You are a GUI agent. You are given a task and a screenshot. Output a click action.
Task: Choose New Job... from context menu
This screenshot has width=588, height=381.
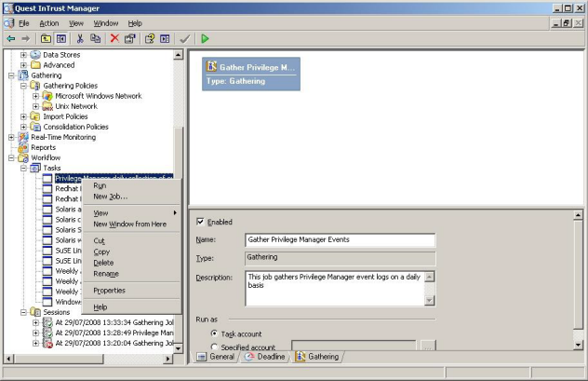(x=131, y=197)
